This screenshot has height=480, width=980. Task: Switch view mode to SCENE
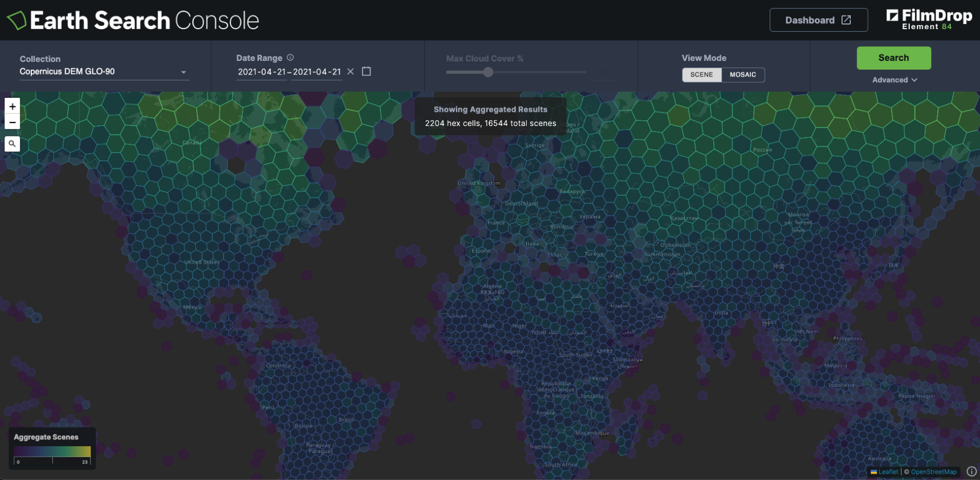click(701, 74)
